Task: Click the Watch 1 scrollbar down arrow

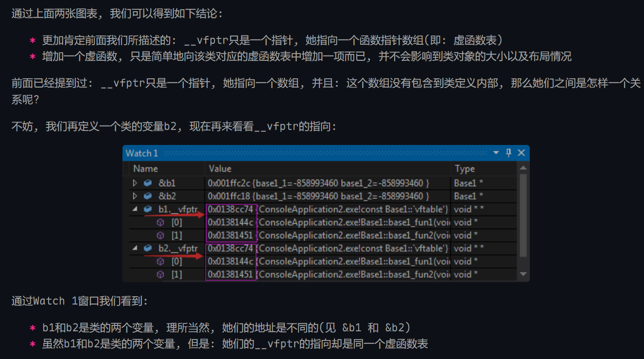Action: (523, 274)
